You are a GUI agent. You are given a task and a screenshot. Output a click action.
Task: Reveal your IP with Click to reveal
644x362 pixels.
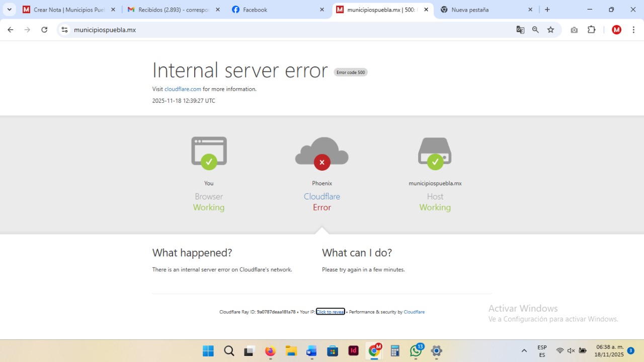pos(330,312)
